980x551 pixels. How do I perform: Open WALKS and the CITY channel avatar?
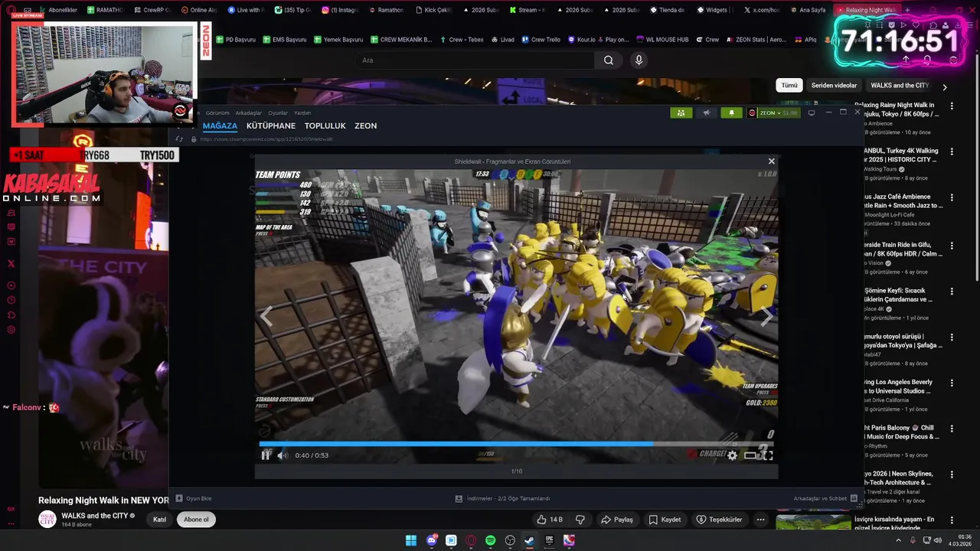coord(47,520)
